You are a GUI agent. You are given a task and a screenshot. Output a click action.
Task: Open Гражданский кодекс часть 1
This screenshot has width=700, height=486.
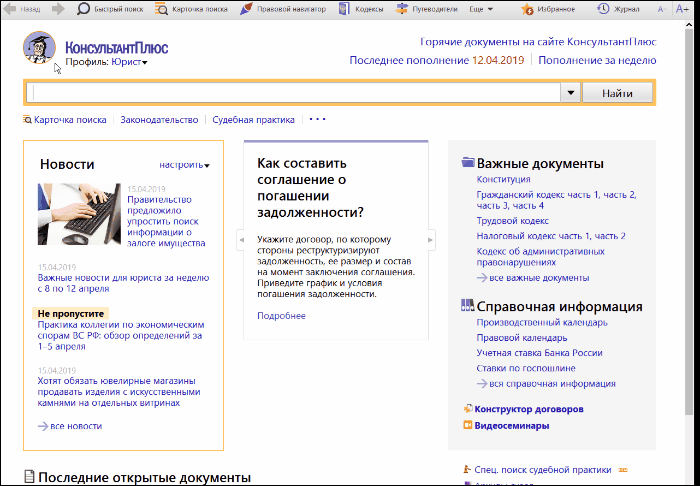[x=538, y=195]
